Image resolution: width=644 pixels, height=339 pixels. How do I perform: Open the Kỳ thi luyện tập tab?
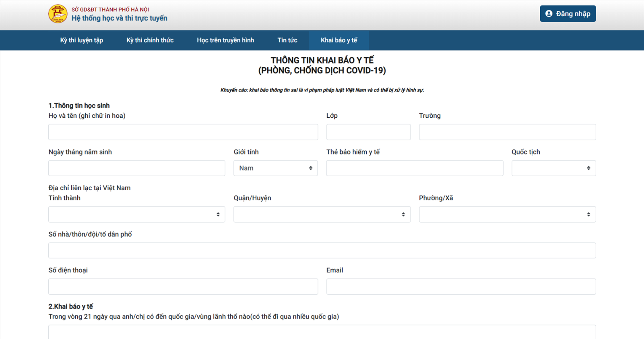click(x=82, y=40)
